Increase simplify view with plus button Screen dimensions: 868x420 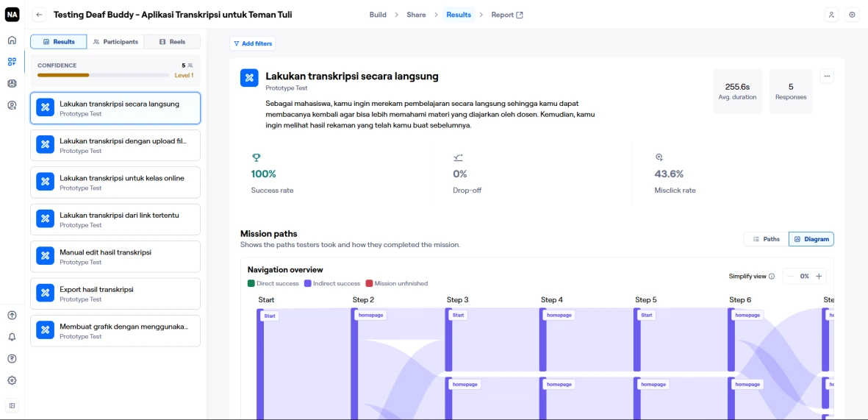pos(819,277)
